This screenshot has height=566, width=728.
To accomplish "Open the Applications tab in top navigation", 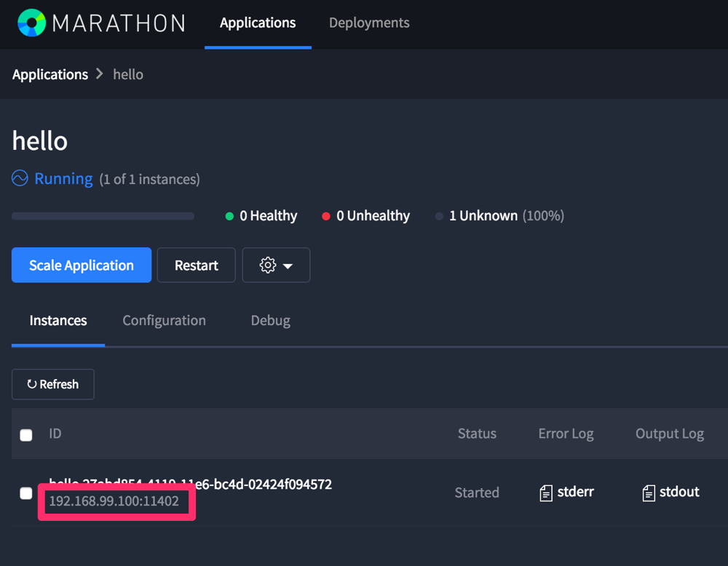I will coord(258,23).
